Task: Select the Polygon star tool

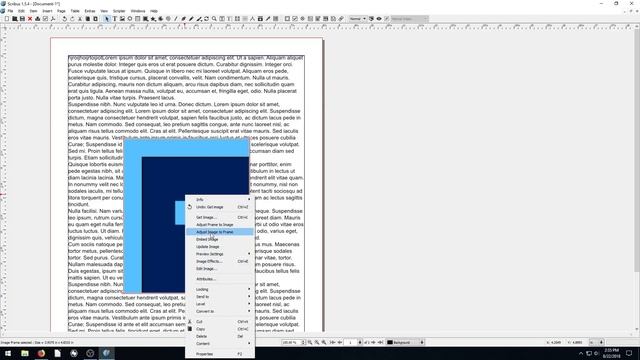Action: (153, 19)
